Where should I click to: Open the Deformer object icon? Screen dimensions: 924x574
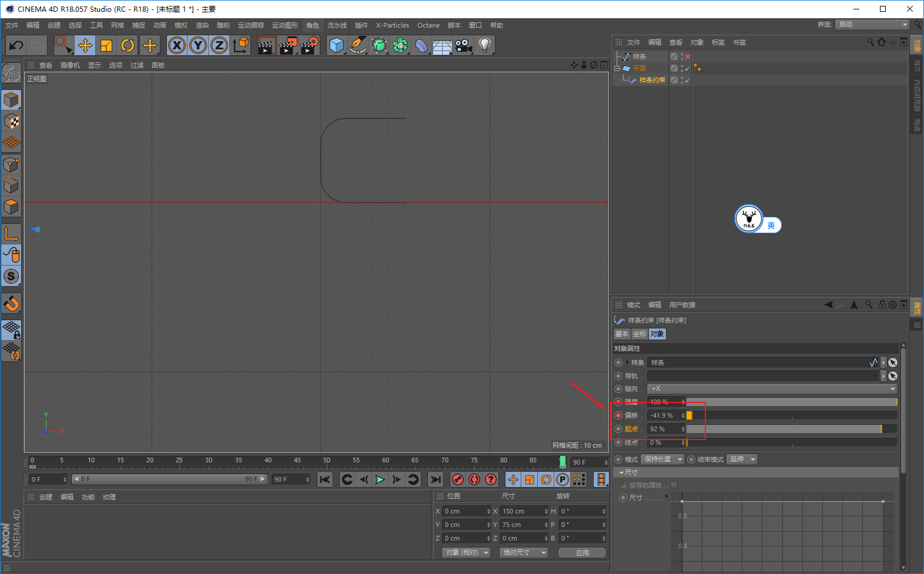pos(421,45)
